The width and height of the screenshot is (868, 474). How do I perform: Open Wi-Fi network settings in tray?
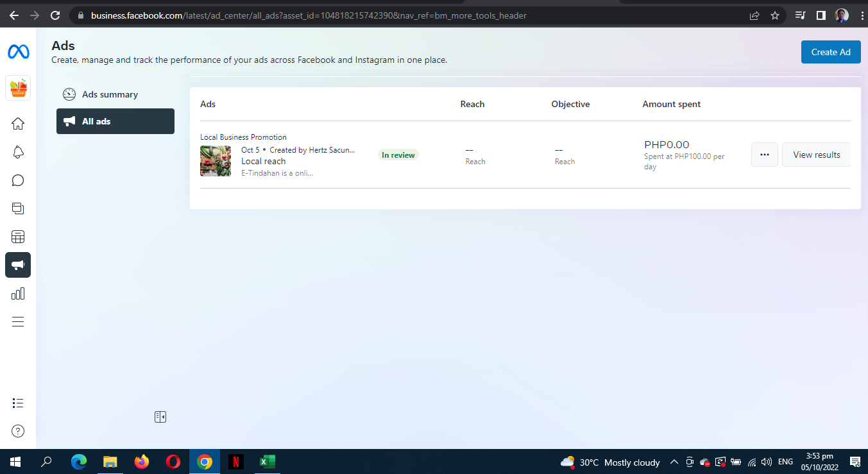[751, 462]
